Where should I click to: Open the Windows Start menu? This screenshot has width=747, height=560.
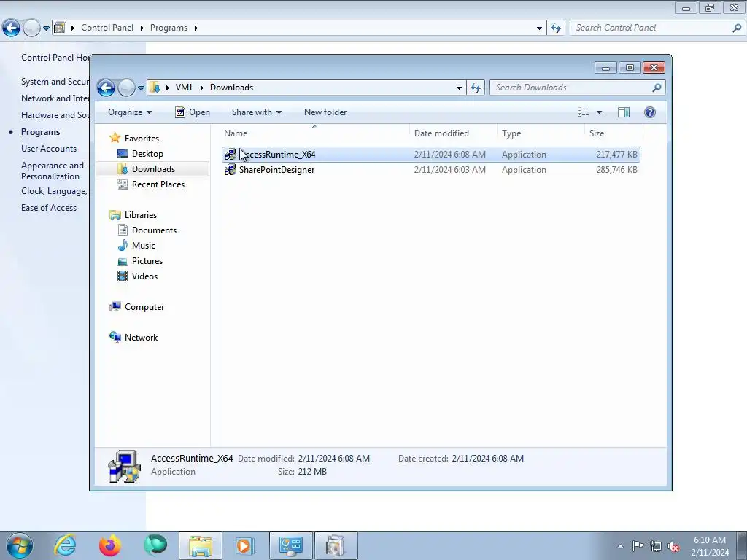click(20, 545)
